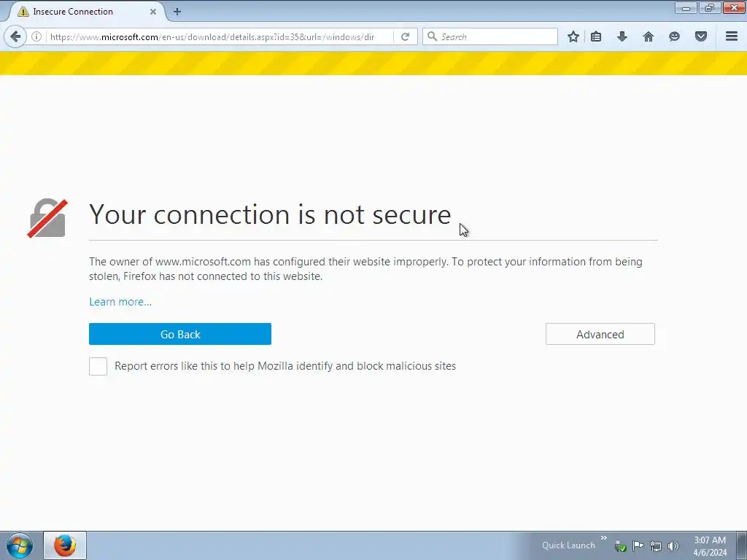Screen dimensions: 747x560
Task: Focus the Search input box
Action: [489, 36]
